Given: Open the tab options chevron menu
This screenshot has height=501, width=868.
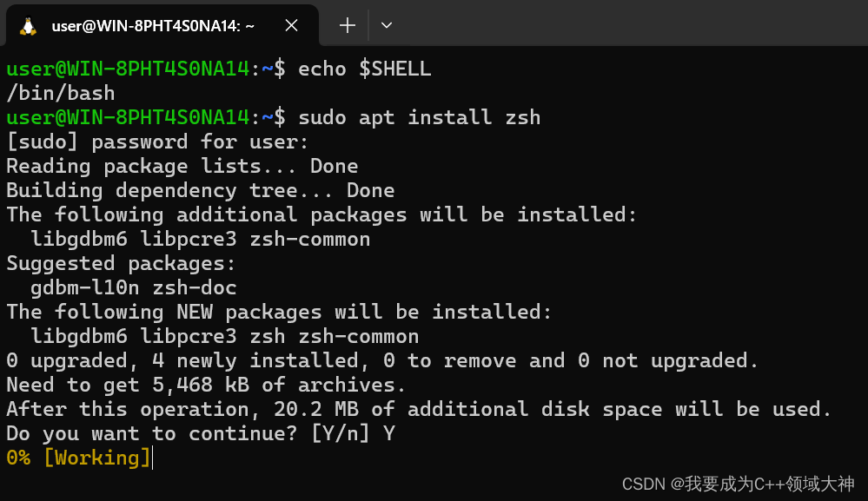Looking at the screenshot, I should [386, 25].
